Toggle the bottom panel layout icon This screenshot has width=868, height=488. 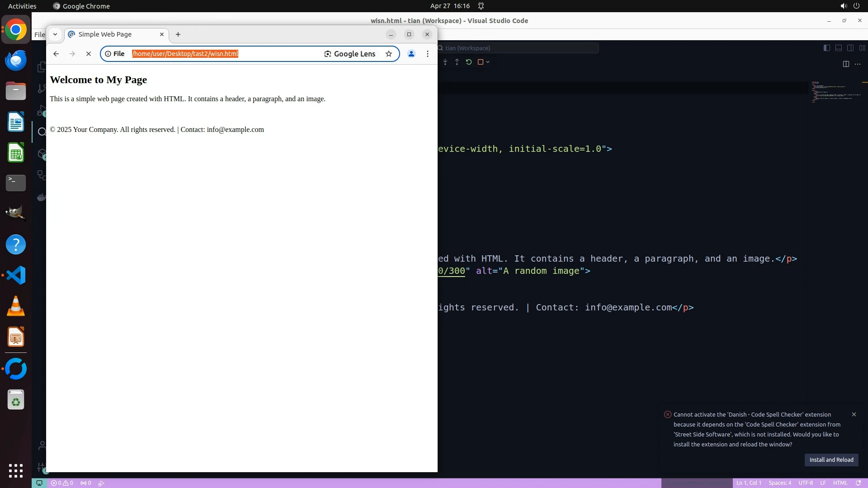pos(839,48)
